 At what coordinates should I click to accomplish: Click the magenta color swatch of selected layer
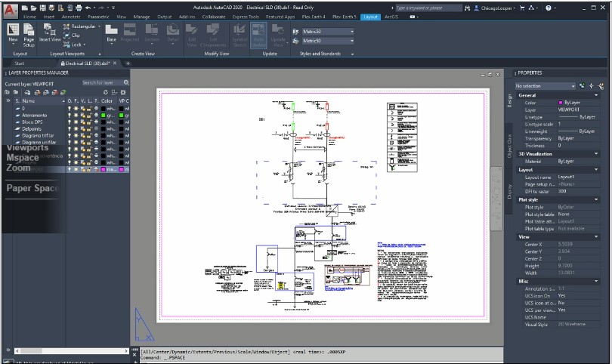pos(103,169)
